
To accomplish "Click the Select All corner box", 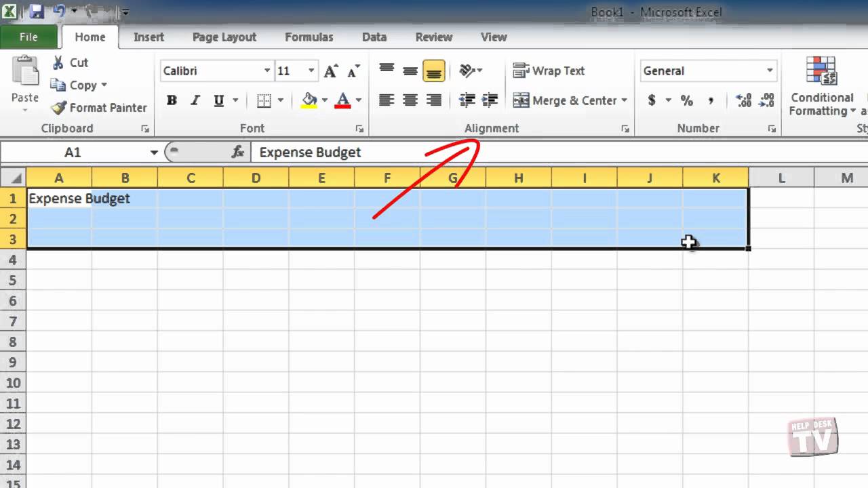I will click(13, 178).
